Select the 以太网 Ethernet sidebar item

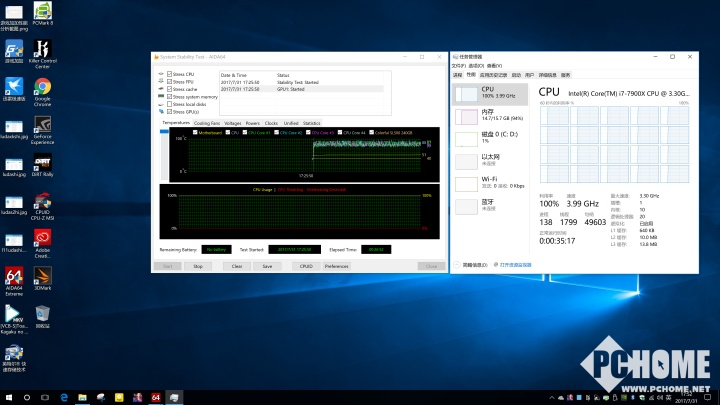pyautogui.click(x=490, y=160)
